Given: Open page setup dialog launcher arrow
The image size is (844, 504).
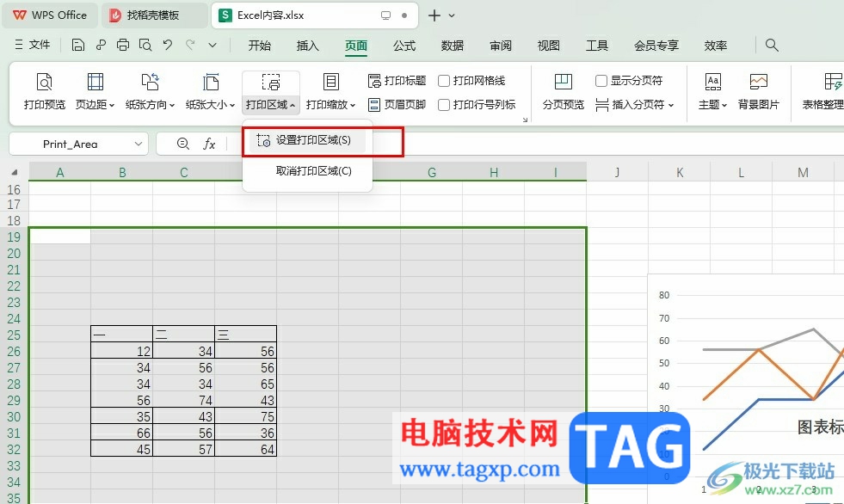Looking at the screenshot, I should click(525, 120).
